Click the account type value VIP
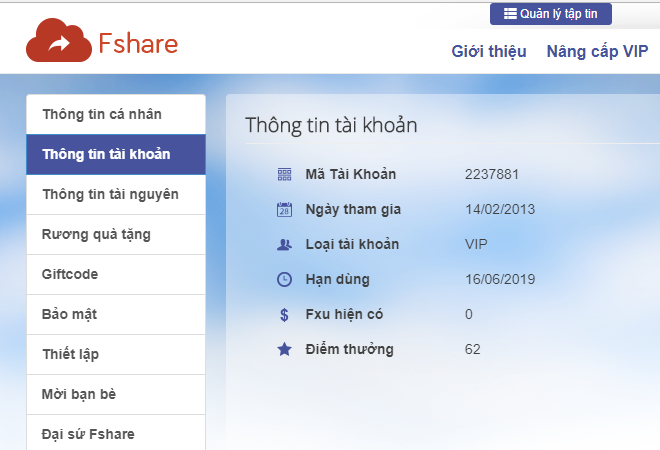The height and width of the screenshot is (450, 660). coord(476,244)
